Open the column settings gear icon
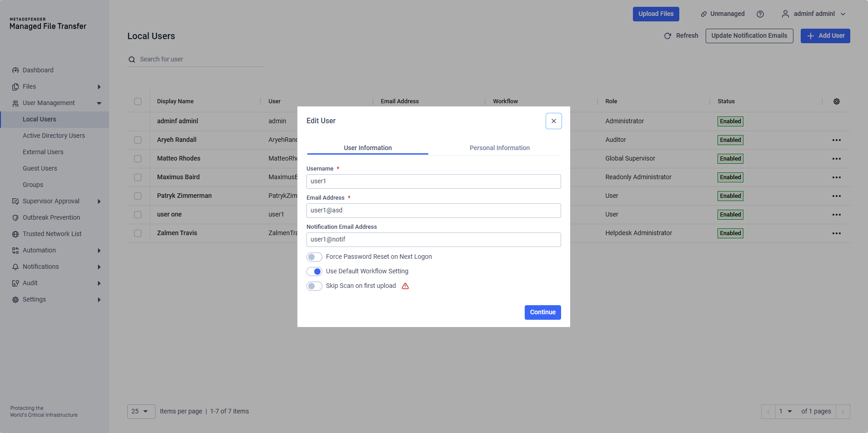Image resolution: width=868 pixels, height=433 pixels. click(837, 101)
